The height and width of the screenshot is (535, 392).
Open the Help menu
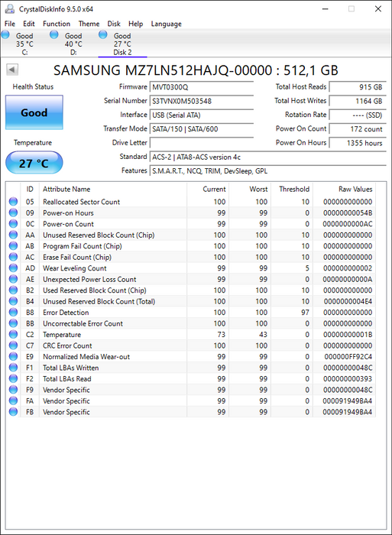[x=135, y=24]
